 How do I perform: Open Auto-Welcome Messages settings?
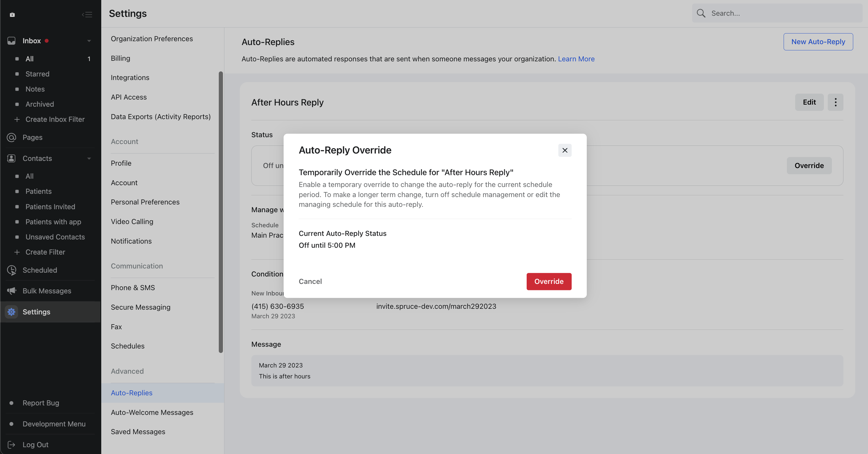pyautogui.click(x=152, y=412)
